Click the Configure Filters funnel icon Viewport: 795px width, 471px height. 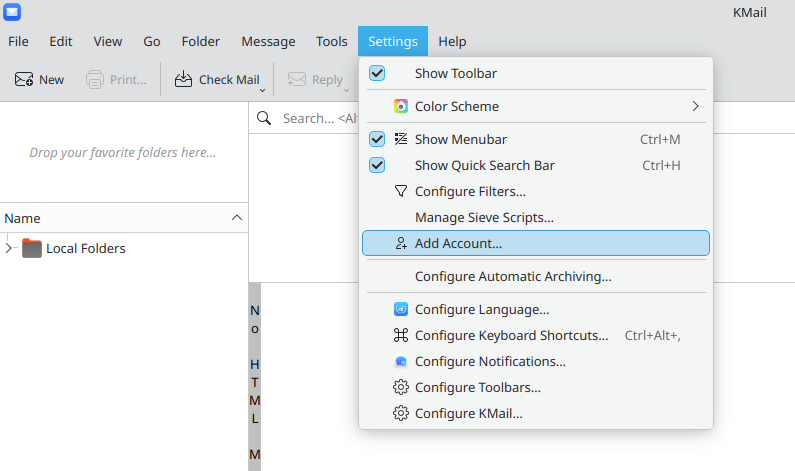tap(401, 191)
